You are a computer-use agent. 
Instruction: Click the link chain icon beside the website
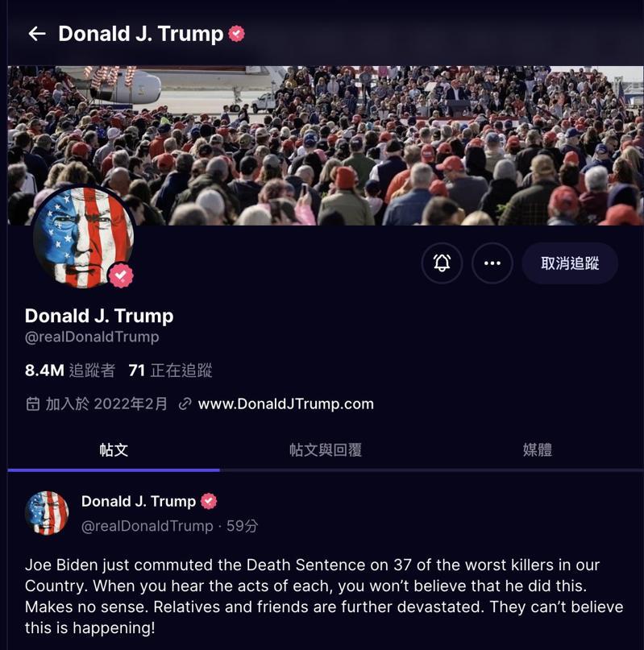[185, 404]
